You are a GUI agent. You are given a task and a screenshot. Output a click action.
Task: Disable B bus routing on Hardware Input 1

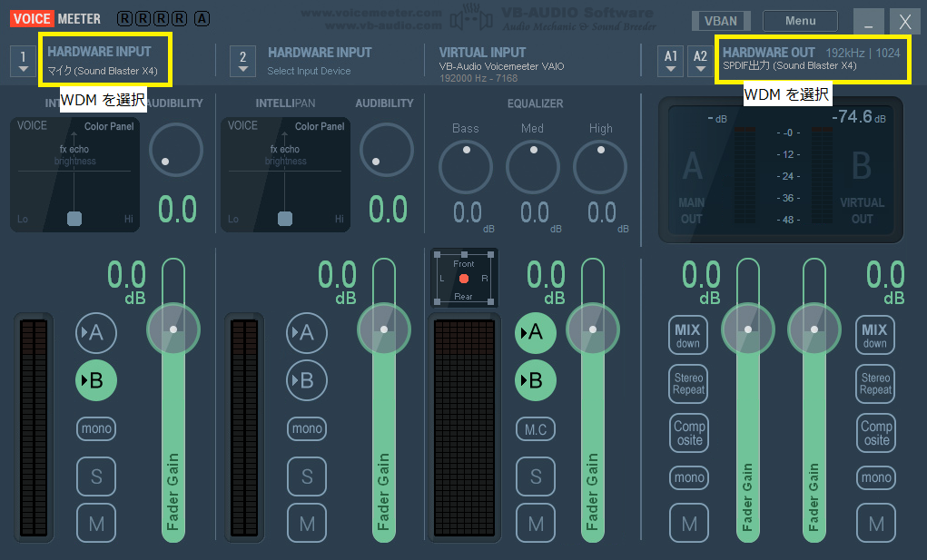point(95,380)
